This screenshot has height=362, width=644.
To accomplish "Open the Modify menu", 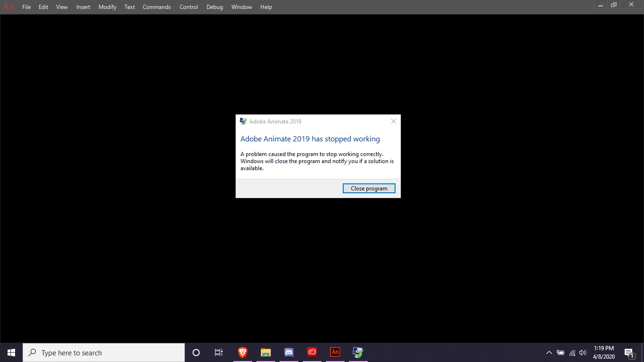I will (x=107, y=7).
